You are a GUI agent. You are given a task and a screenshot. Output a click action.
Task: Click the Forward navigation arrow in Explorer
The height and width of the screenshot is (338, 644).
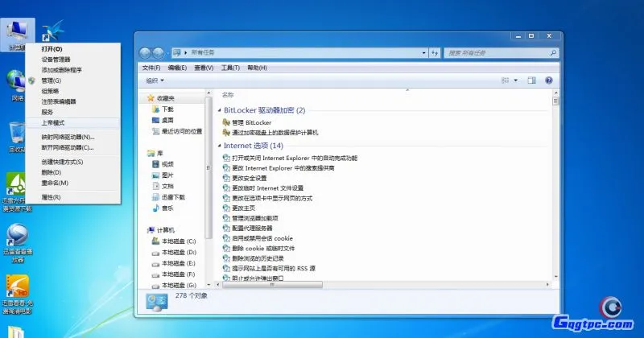click(x=158, y=52)
